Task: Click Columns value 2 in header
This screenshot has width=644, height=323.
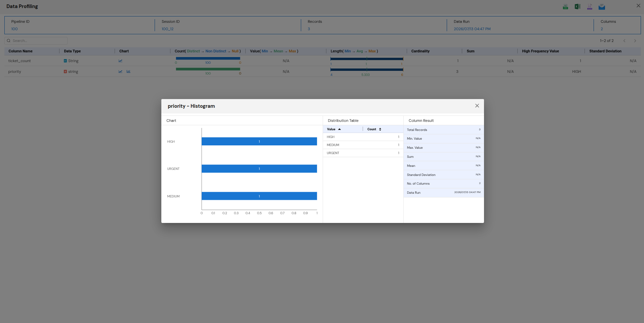Action: point(602,29)
